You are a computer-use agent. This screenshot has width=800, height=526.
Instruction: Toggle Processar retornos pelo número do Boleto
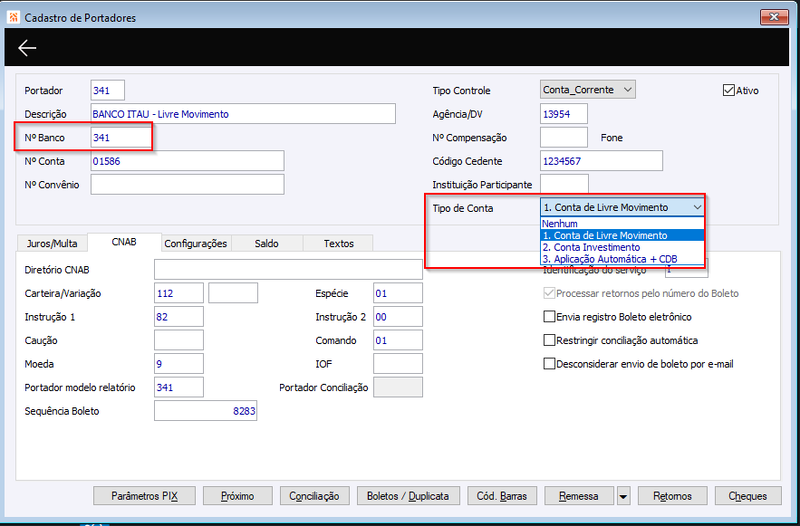pos(549,293)
